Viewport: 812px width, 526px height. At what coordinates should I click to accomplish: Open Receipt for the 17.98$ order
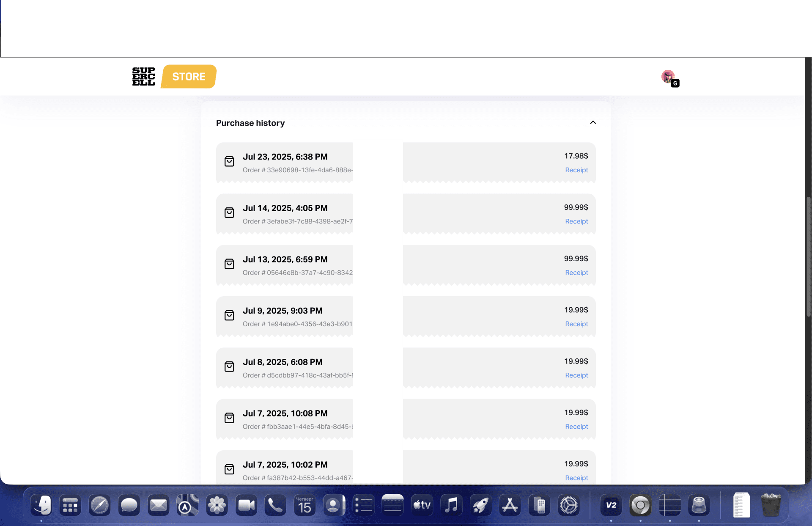(x=576, y=170)
